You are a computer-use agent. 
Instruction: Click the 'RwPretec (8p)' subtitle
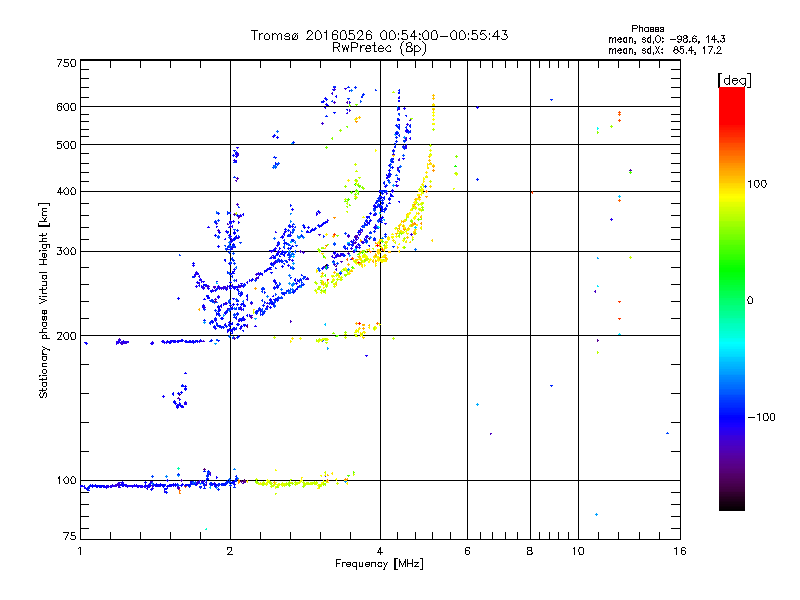(x=379, y=48)
